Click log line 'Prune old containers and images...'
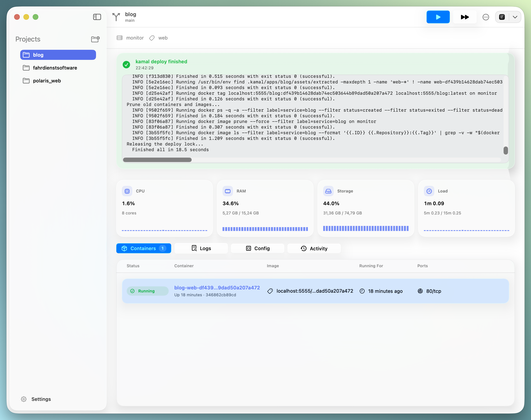 (173, 105)
